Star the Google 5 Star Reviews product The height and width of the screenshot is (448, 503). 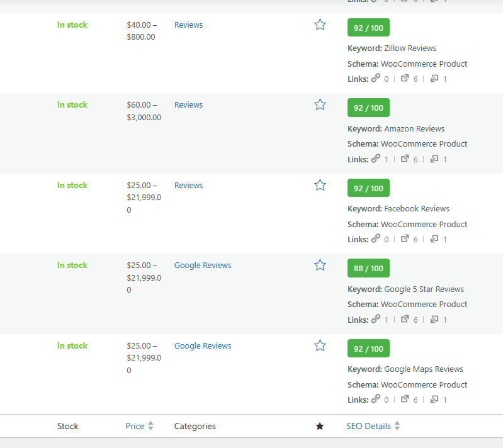(320, 266)
